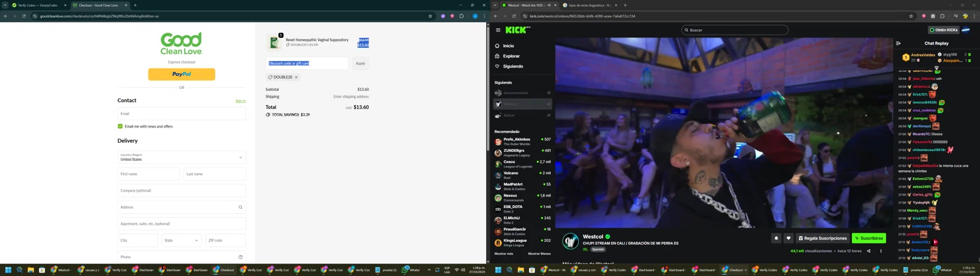Select Westcol in the Siguiendo list
Viewport: 980px width, 276px height.
(x=523, y=104)
